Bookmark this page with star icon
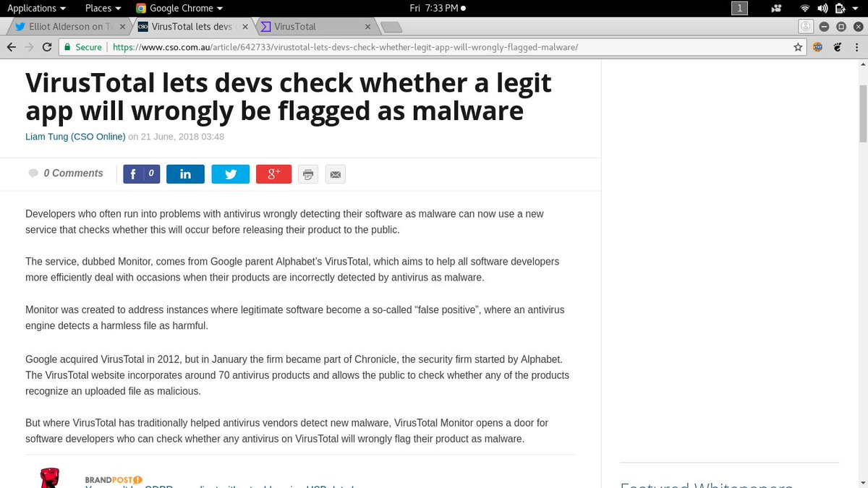Screen dimensions: 868x488 tap(798, 47)
